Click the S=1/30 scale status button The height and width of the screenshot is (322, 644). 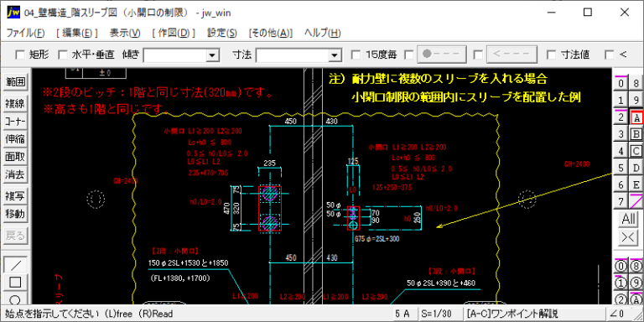click(x=439, y=314)
